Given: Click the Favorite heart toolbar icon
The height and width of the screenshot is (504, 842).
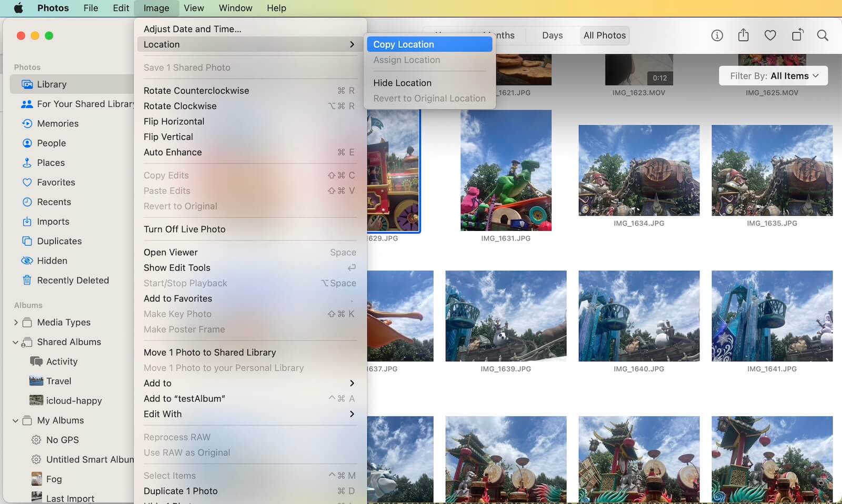Looking at the screenshot, I should (x=770, y=35).
